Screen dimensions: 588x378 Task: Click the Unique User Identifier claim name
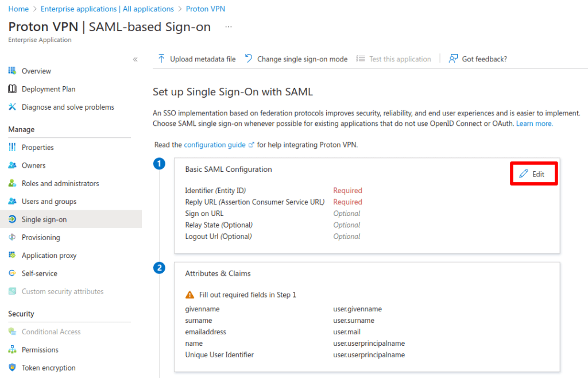[x=219, y=355]
